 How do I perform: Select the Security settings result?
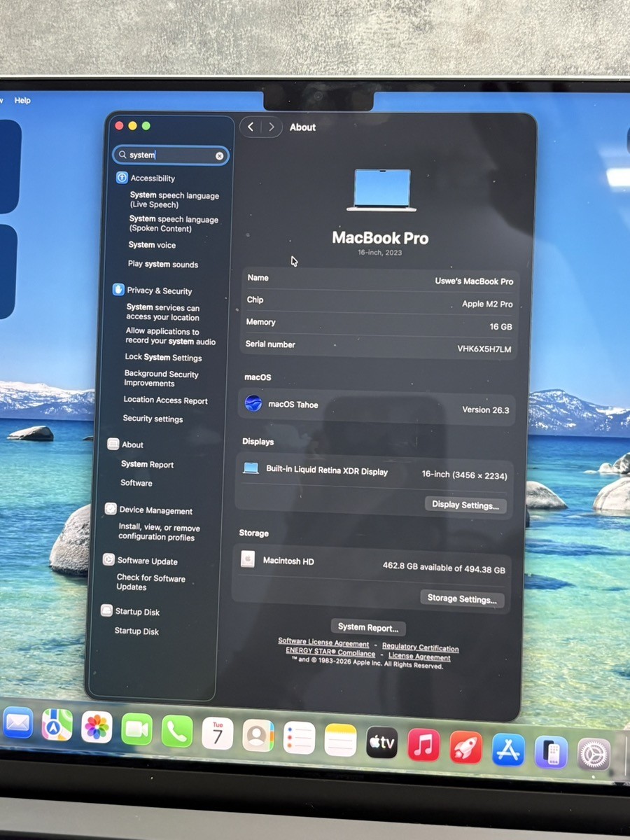(153, 419)
